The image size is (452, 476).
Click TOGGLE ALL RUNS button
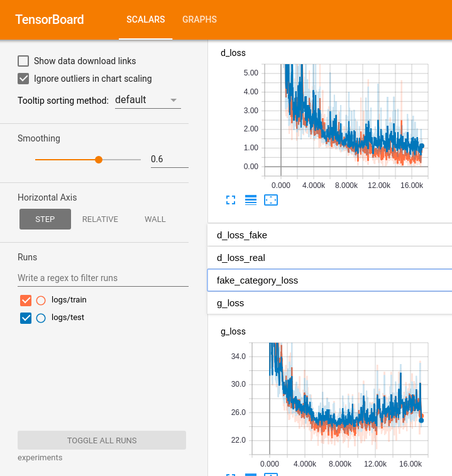click(102, 440)
